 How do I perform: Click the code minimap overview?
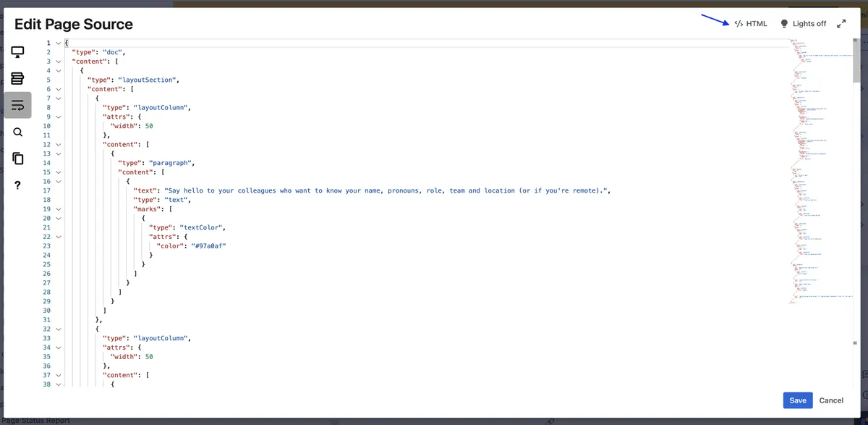coord(821,172)
